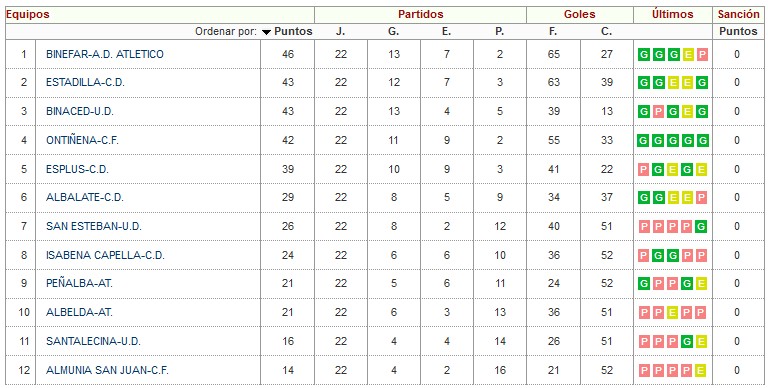Sort table by Puntos column header
768x388 pixels.
pyautogui.click(x=293, y=31)
